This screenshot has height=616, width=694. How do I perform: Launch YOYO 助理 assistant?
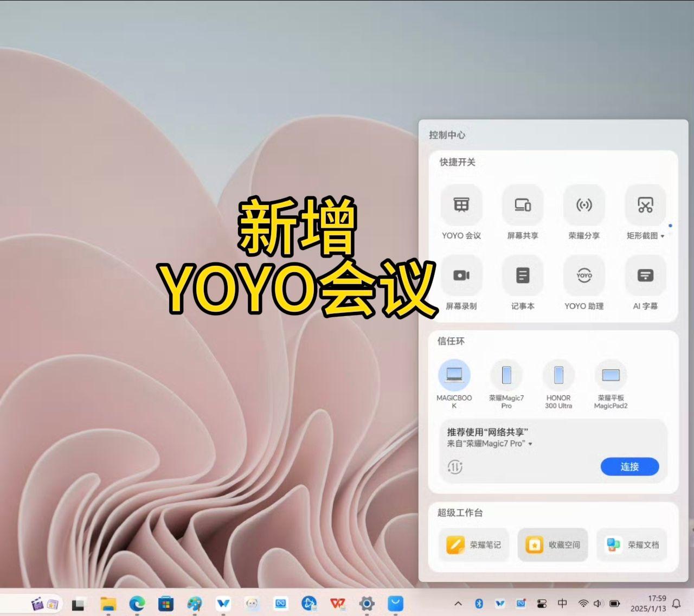click(x=584, y=275)
